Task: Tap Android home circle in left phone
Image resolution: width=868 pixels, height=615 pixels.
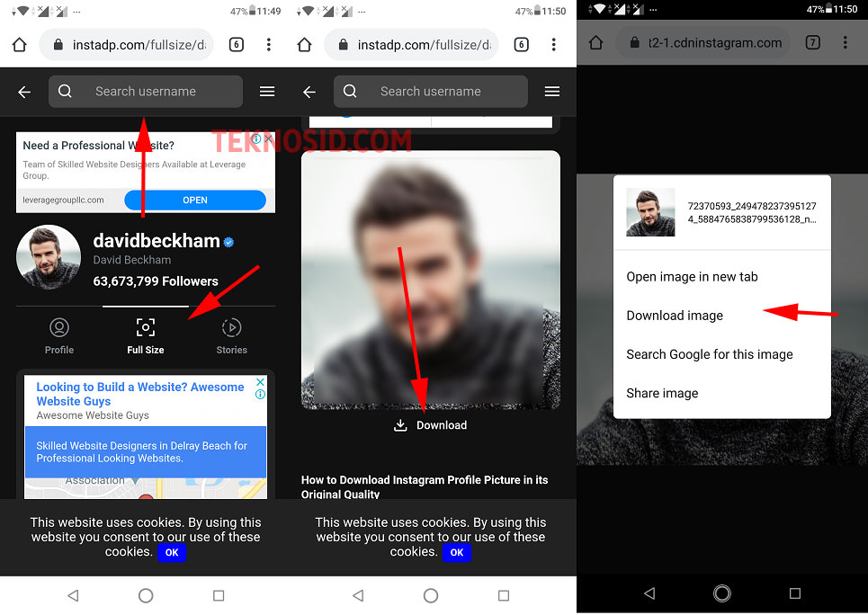Action: tap(146, 595)
